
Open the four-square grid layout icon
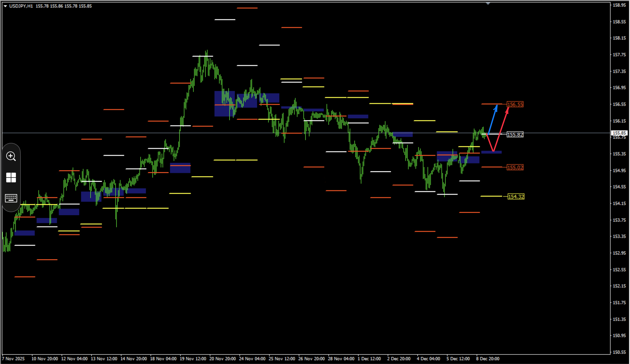pos(11,178)
